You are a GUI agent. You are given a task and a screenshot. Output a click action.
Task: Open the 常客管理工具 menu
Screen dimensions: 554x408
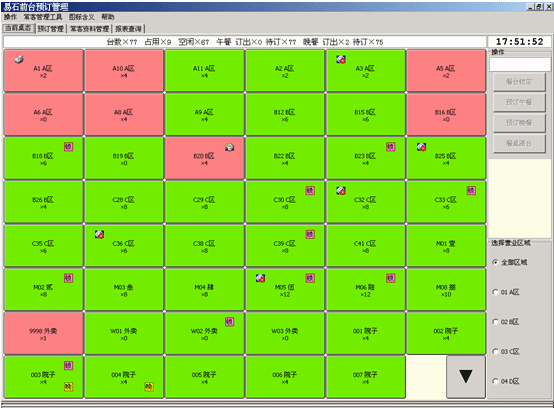click(x=43, y=17)
